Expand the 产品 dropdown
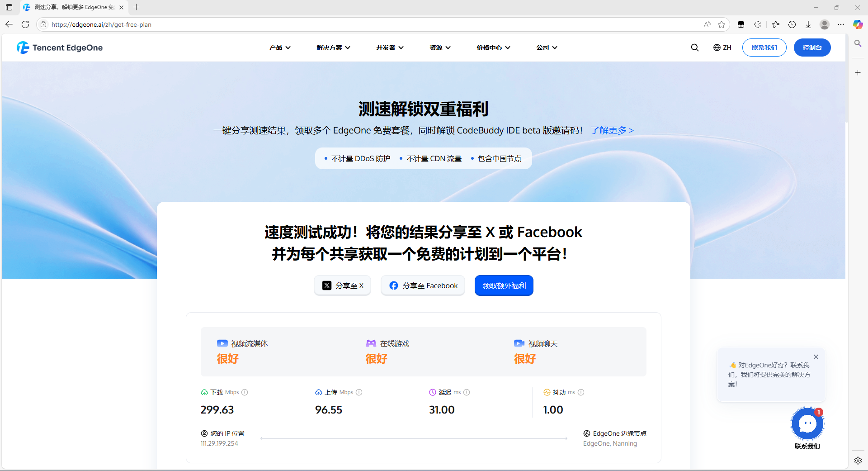 pos(279,47)
